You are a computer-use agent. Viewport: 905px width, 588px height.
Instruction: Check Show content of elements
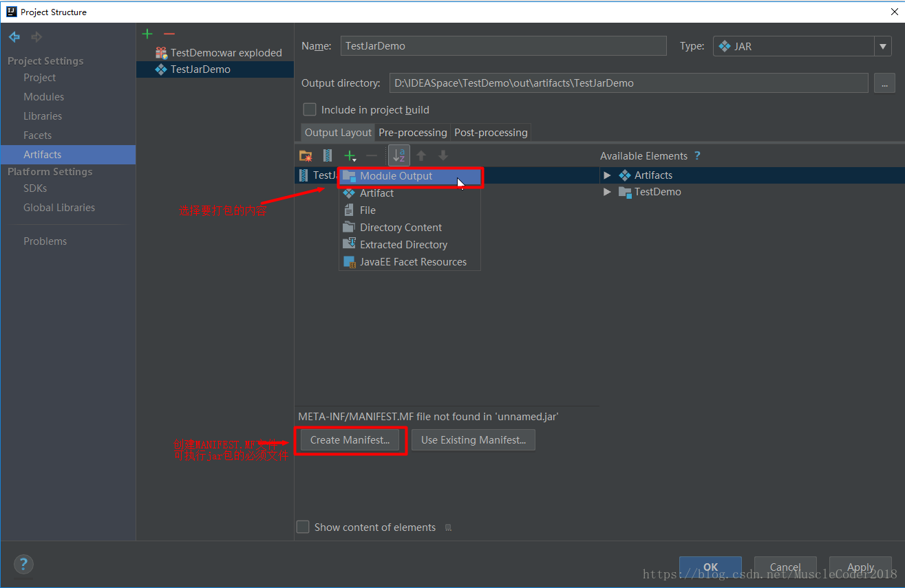click(x=303, y=527)
